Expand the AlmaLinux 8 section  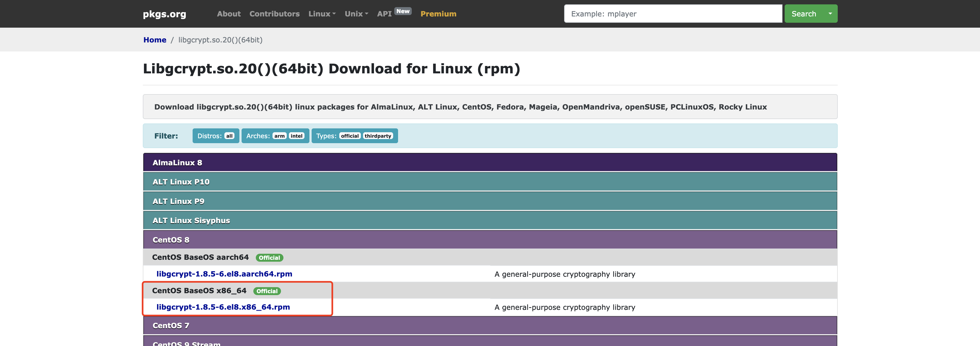pos(490,163)
